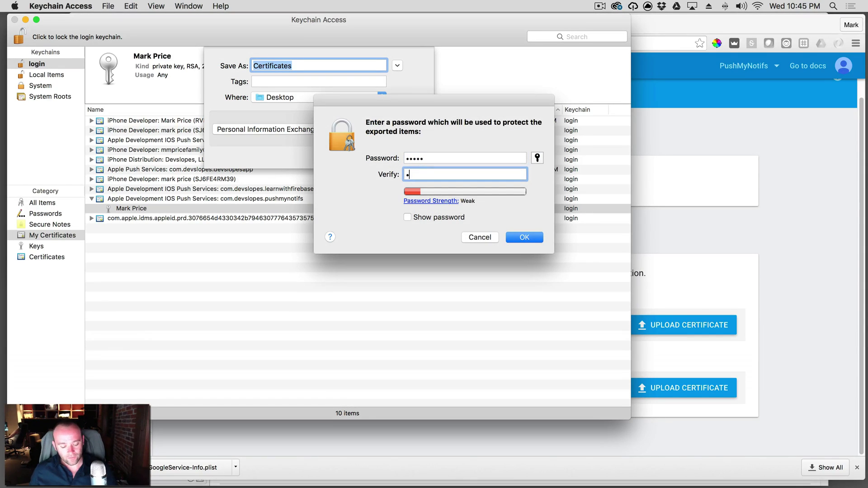Close the browser downloads bar

pyautogui.click(x=857, y=467)
